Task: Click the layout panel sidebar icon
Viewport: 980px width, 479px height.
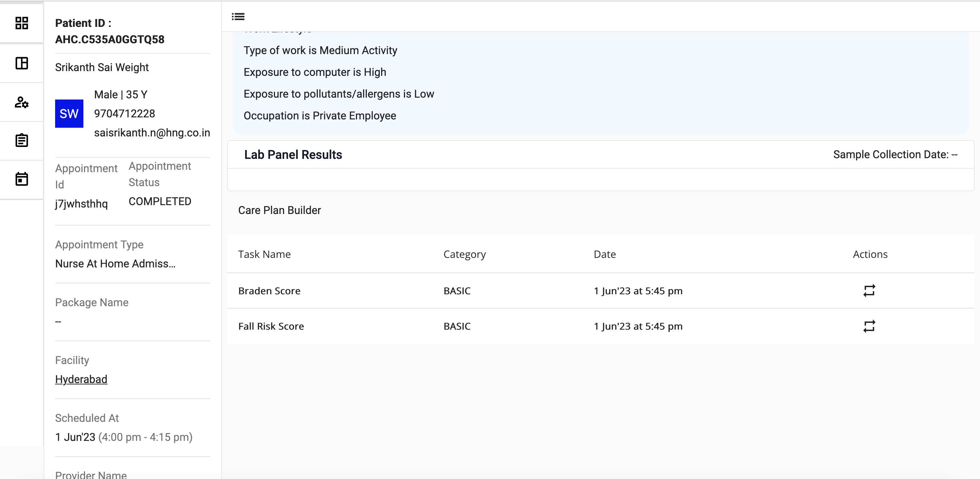Action: coord(22,63)
